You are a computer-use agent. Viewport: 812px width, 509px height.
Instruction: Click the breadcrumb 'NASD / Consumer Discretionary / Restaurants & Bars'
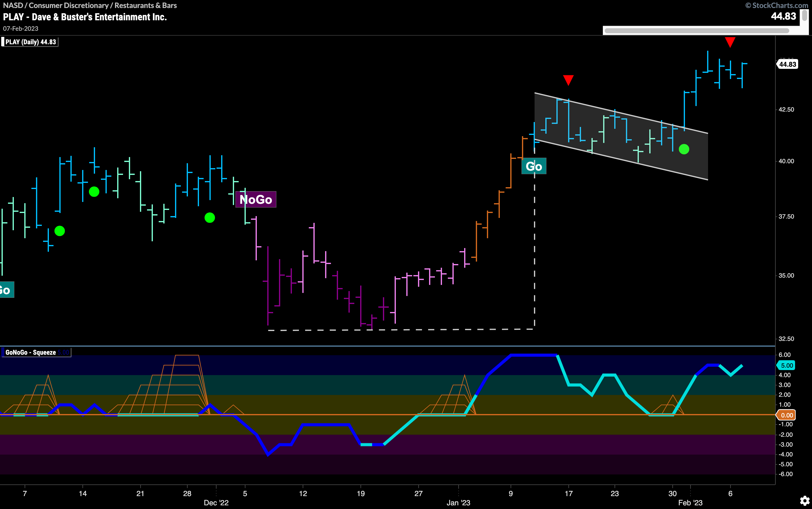(x=90, y=6)
